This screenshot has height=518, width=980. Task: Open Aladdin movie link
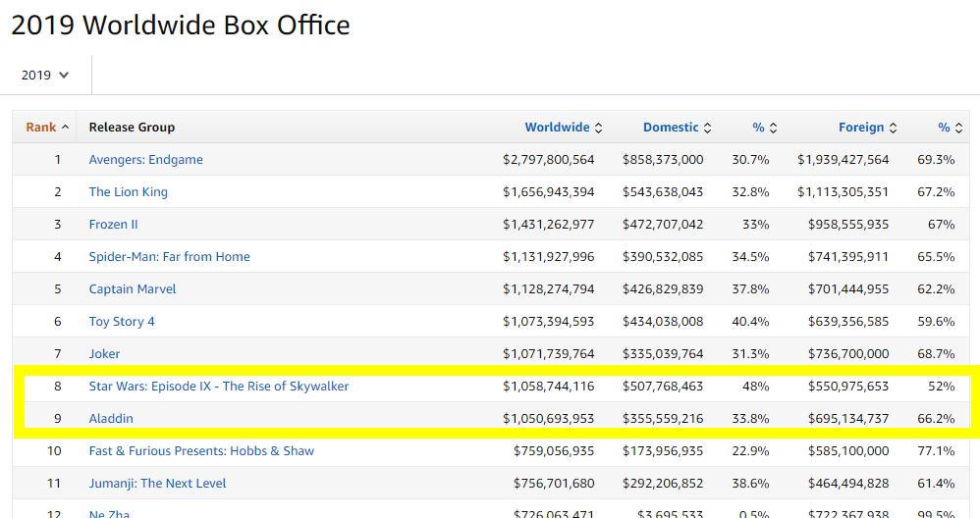tap(111, 419)
